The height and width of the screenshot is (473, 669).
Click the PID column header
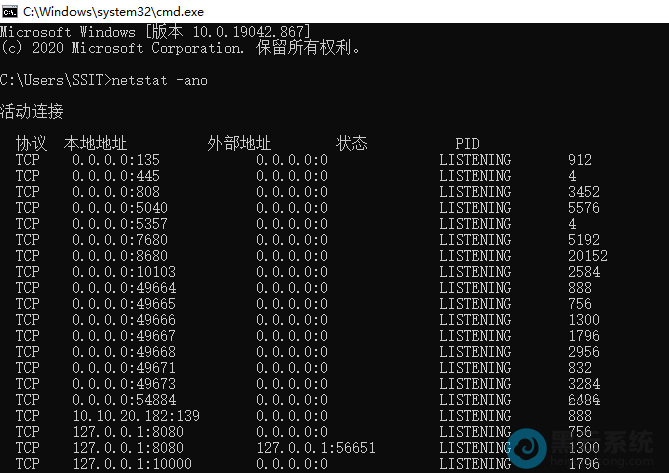click(x=467, y=144)
